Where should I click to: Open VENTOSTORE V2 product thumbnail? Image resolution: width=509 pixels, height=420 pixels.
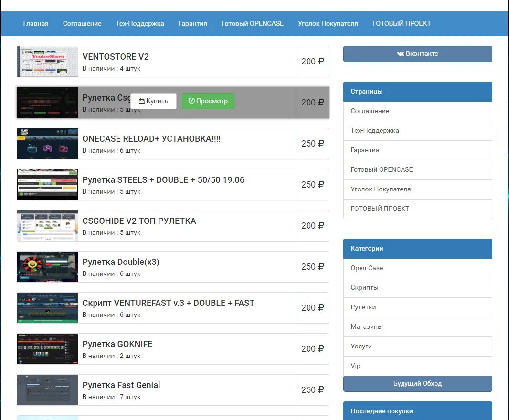[48, 62]
